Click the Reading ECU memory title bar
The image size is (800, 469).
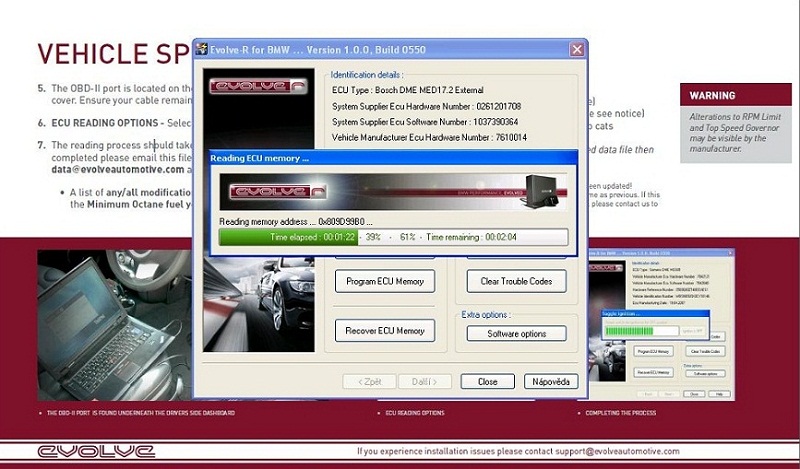(x=393, y=158)
